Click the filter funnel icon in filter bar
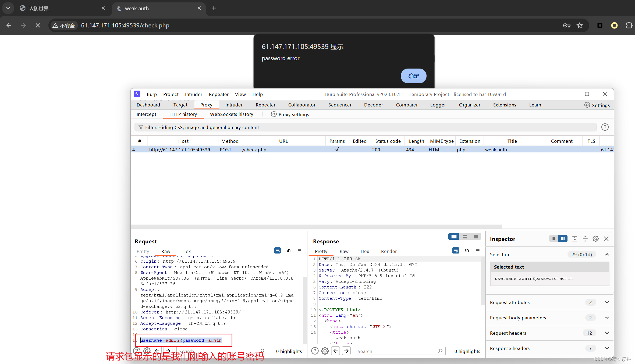The image size is (635, 364). 141,127
